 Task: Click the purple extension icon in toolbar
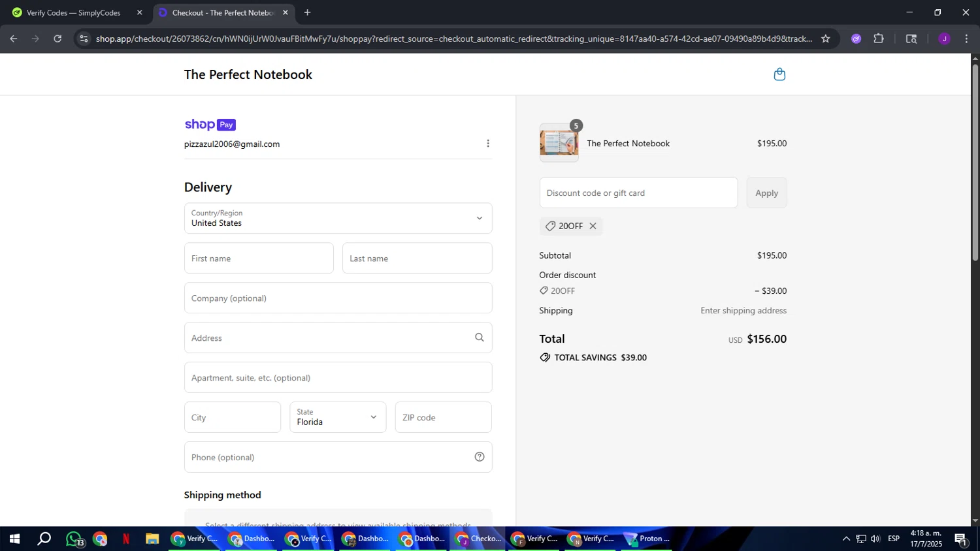pyautogui.click(x=856, y=39)
